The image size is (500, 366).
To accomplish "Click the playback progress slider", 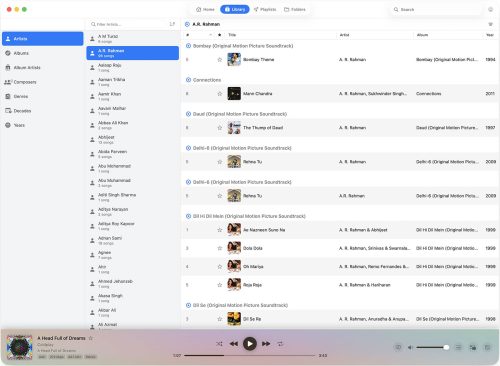I will point(249,356).
